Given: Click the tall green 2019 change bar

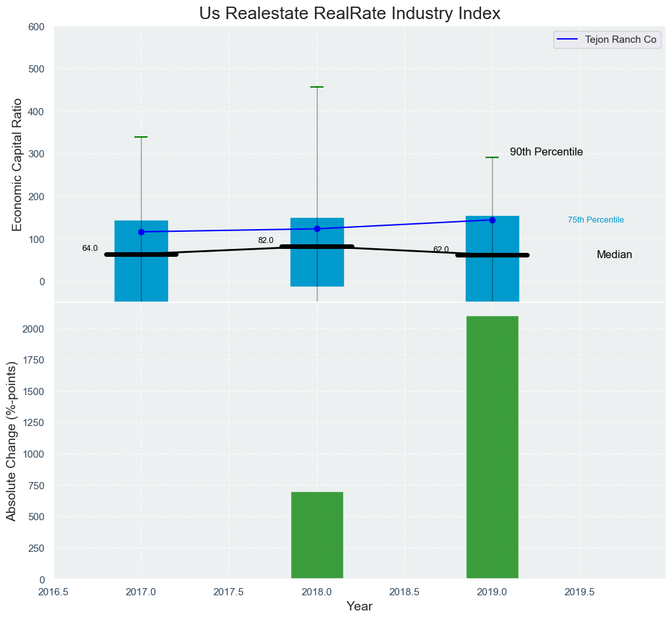Looking at the screenshot, I should 492,448.
